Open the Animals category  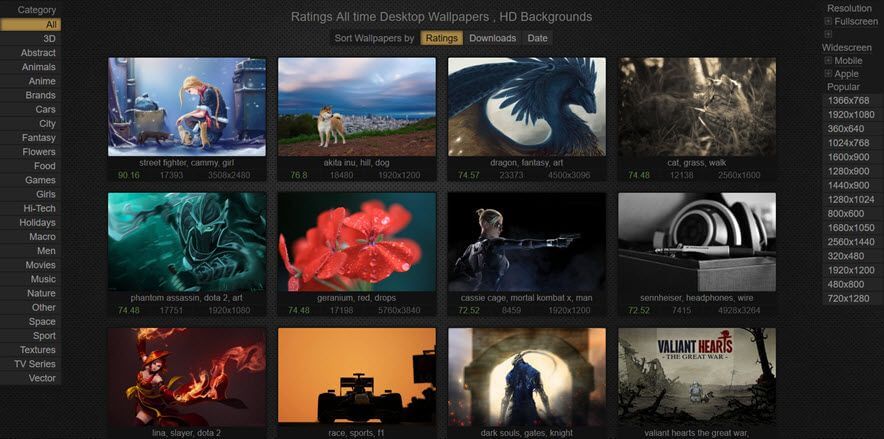(x=30, y=67)
